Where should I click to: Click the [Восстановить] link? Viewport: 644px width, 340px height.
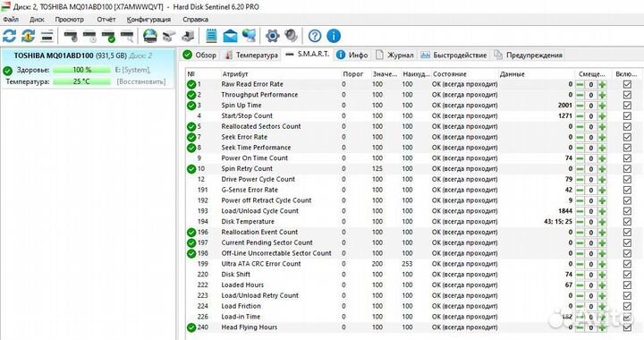point(141,81)
